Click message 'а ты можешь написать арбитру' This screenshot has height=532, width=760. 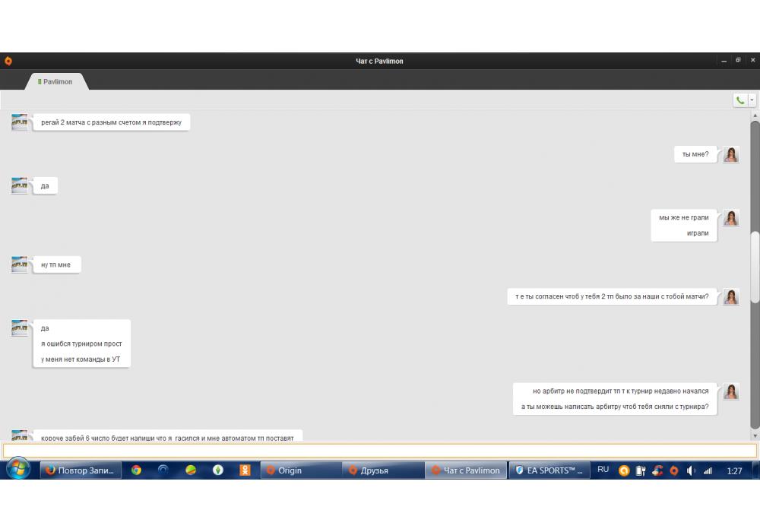coord(615,407)
